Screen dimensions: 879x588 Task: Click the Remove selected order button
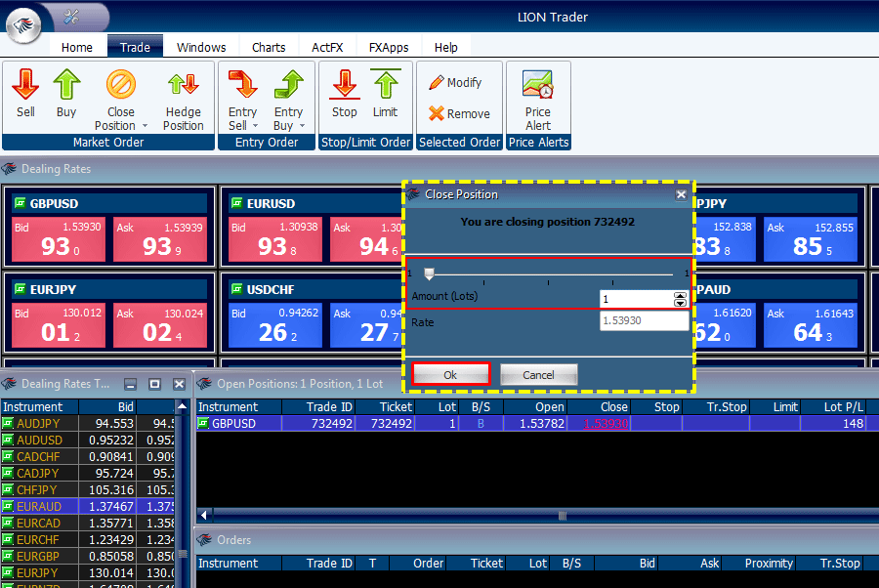click(x=459, y=113)
